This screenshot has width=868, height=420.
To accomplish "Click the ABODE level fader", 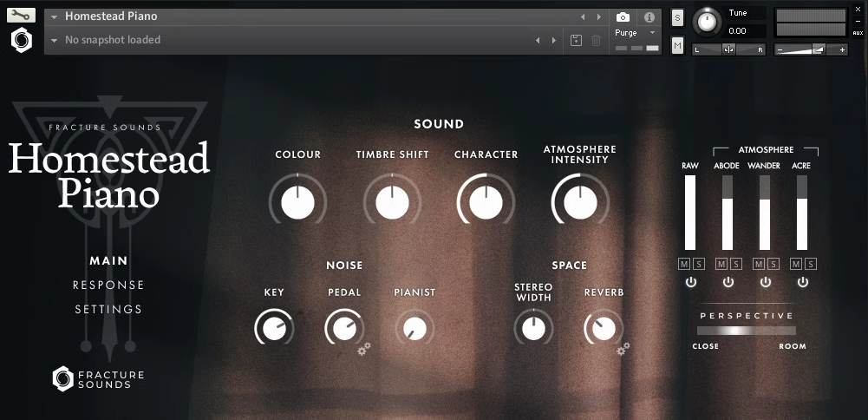I will 728,213.
